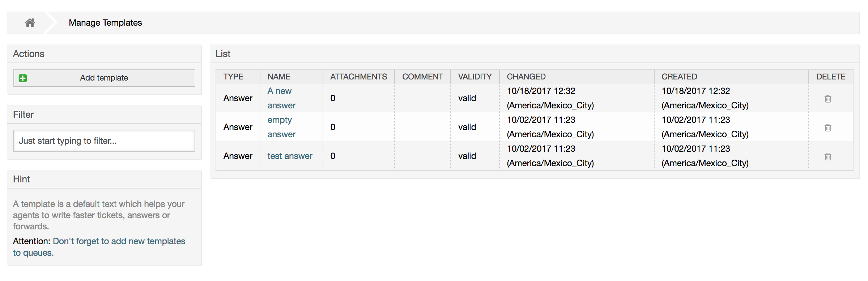This screenshot has height=281, width=868.
Task: Delete the "A new answer" template
Action: (x=827, y=99)
